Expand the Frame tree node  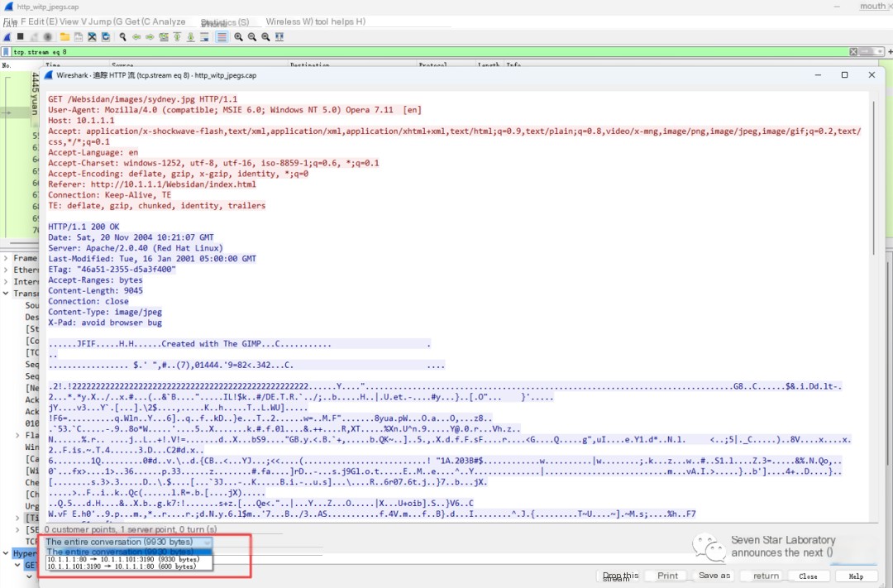pyautogui.click(x=6, y=258)
